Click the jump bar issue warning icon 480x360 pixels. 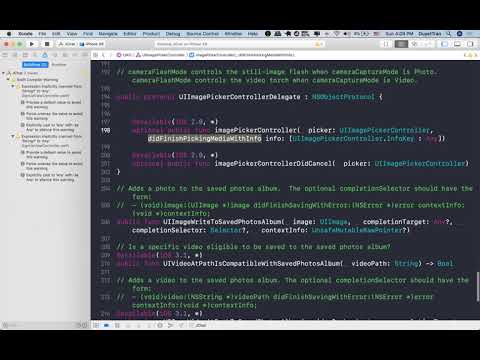470,55
